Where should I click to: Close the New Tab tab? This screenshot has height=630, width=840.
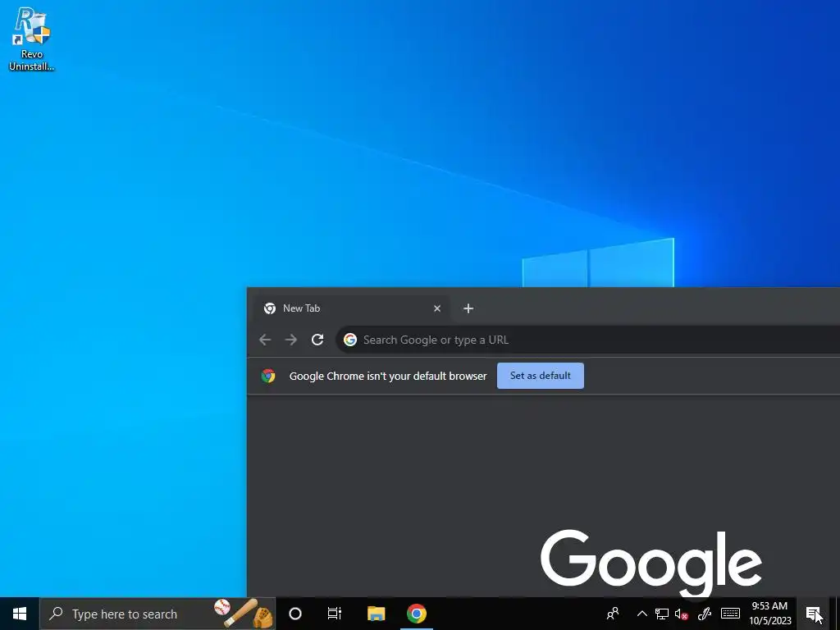point(437,308)
